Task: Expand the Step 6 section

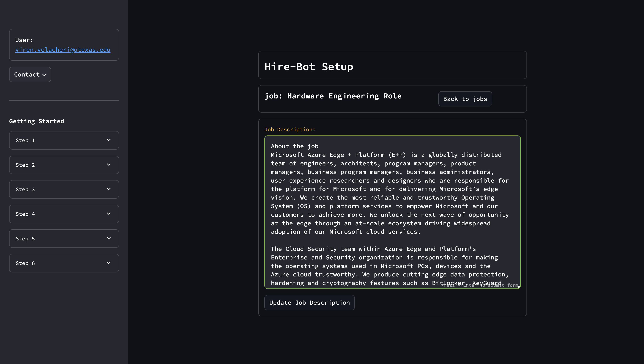Action: [x=64, y=263]
